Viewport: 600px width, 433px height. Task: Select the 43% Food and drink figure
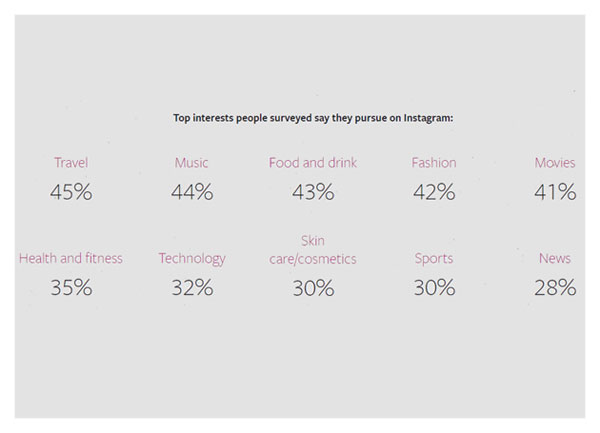coord(313,192)
